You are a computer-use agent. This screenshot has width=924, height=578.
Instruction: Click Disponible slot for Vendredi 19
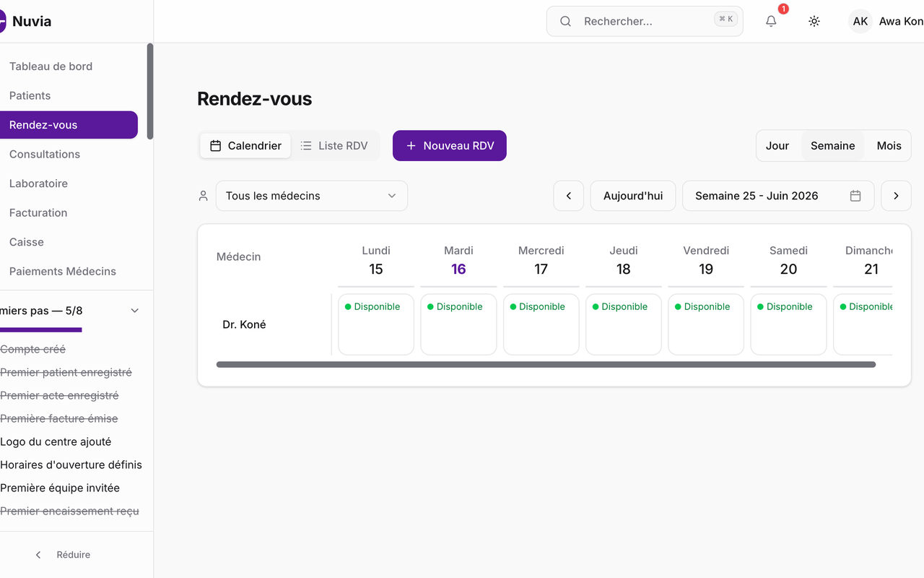coord(706,324)
